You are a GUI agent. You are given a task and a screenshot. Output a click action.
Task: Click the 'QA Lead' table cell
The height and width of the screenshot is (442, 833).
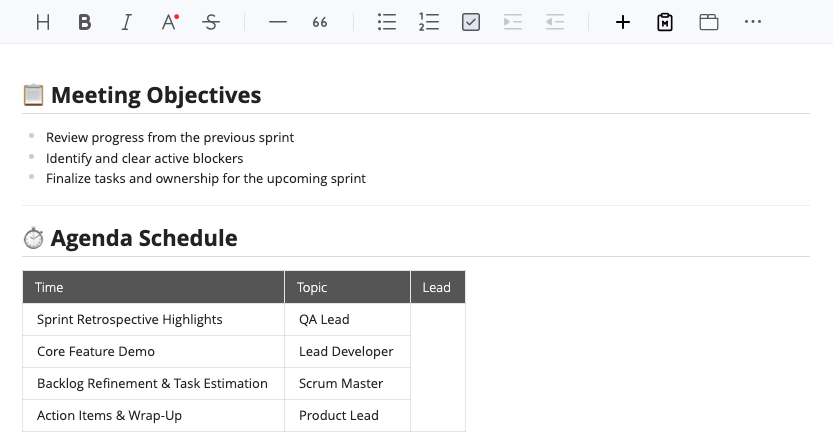[347, 320]
